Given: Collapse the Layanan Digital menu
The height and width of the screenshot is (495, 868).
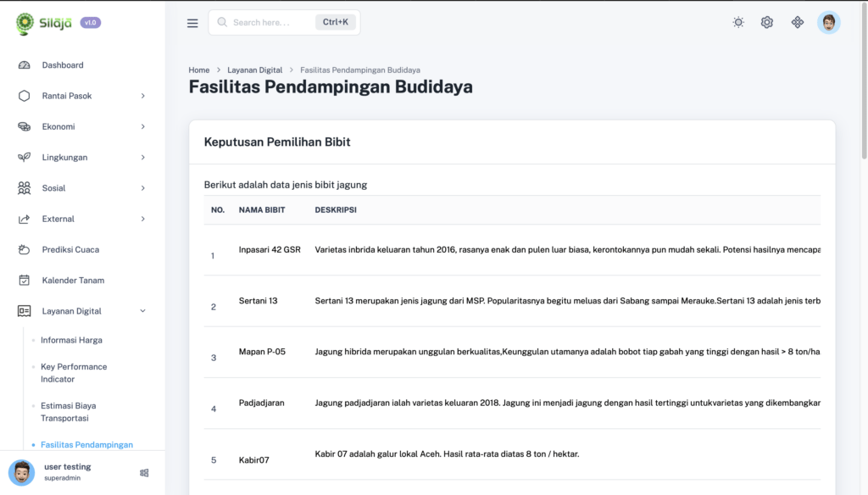Looking at the screenshot, I should coord(142,311).
